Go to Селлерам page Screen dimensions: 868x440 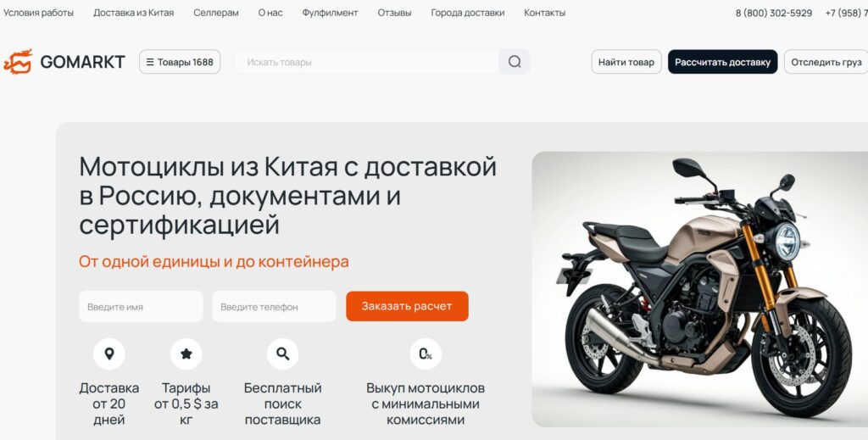216,13
